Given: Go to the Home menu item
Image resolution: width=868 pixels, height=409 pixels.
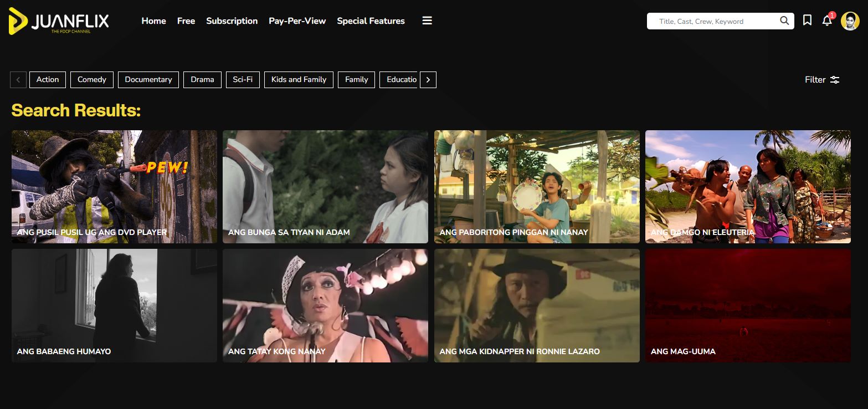Looking at the screenshot, I should pyautogui.click(x=153, y=21).
